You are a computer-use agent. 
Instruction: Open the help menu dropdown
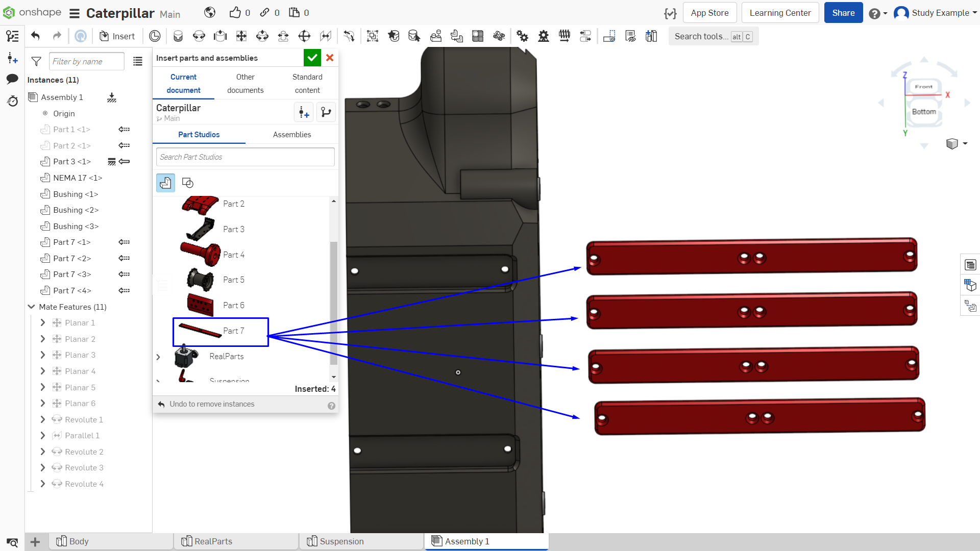[x=878, y=13]
